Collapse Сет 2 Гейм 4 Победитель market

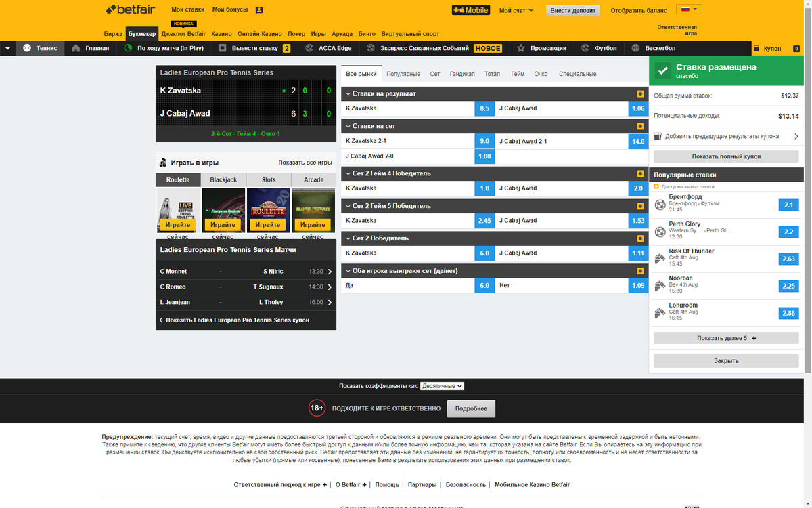click(348, 173)
